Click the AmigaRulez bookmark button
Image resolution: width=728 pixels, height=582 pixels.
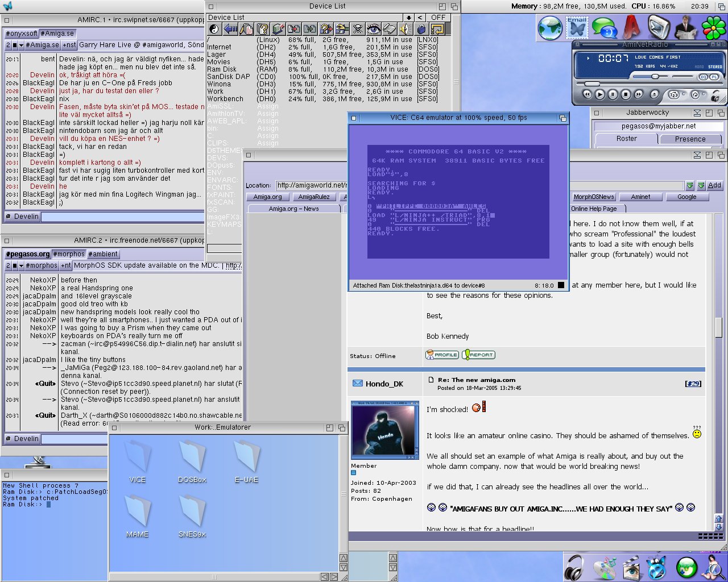[x=314, y=197]
